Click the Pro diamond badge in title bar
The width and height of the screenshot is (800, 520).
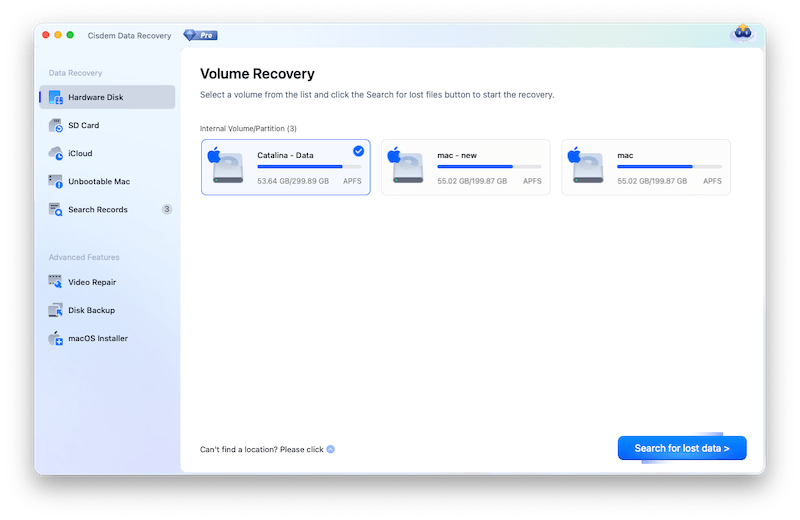pyautogui.click(x=200, y=35)
